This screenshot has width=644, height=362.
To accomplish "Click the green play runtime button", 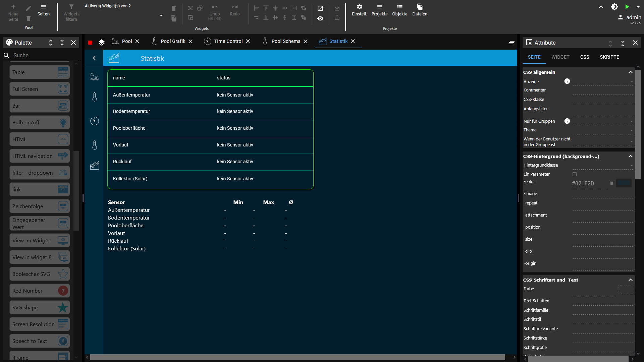I will pos(627,7).
